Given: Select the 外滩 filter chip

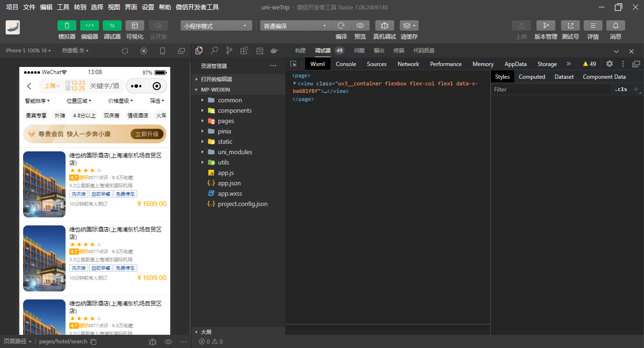Looking at the screenshot, I should pos(60,115).
